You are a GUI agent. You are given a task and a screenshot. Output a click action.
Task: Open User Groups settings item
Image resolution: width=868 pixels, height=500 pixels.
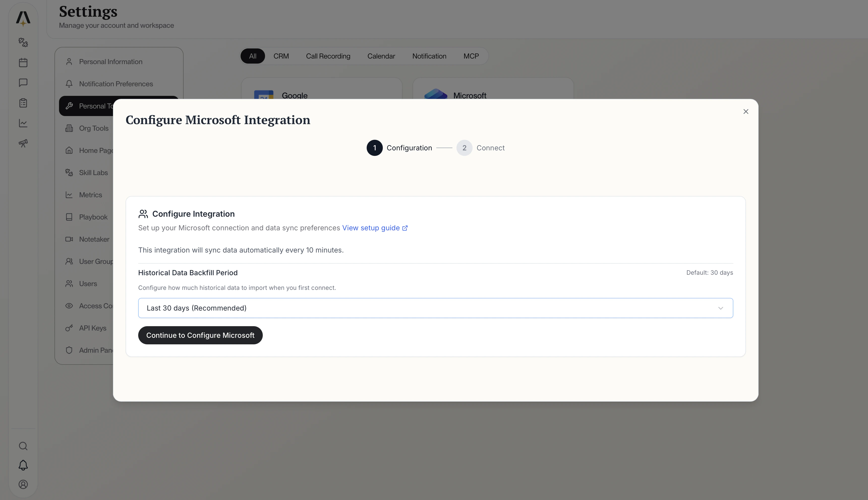pyautogui.click(x=86, y=261)
